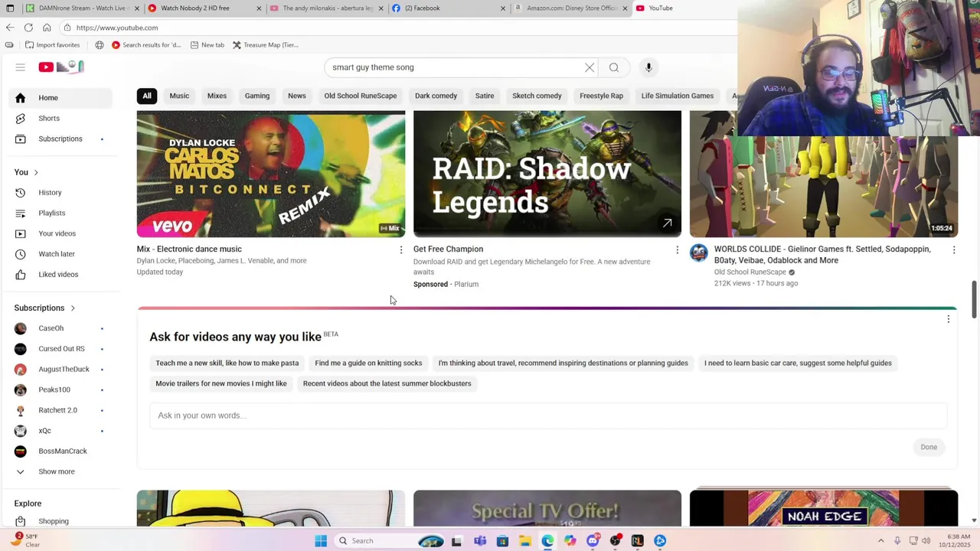The width and height of the screenshot is (980, 551).
Task: Open options menu for Electronic dance music mix
Action: (x=400, y=250)
